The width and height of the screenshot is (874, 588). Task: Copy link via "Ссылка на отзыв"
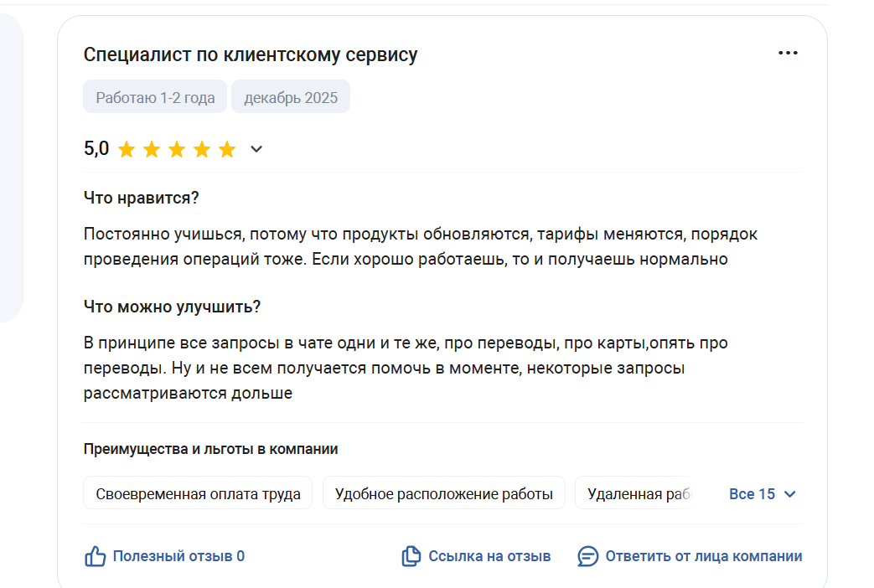(x=489, y=556)
